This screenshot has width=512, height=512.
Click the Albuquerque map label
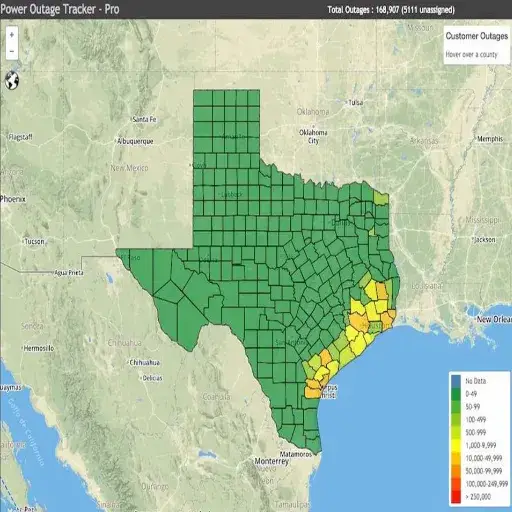click(x=135, y=141)
